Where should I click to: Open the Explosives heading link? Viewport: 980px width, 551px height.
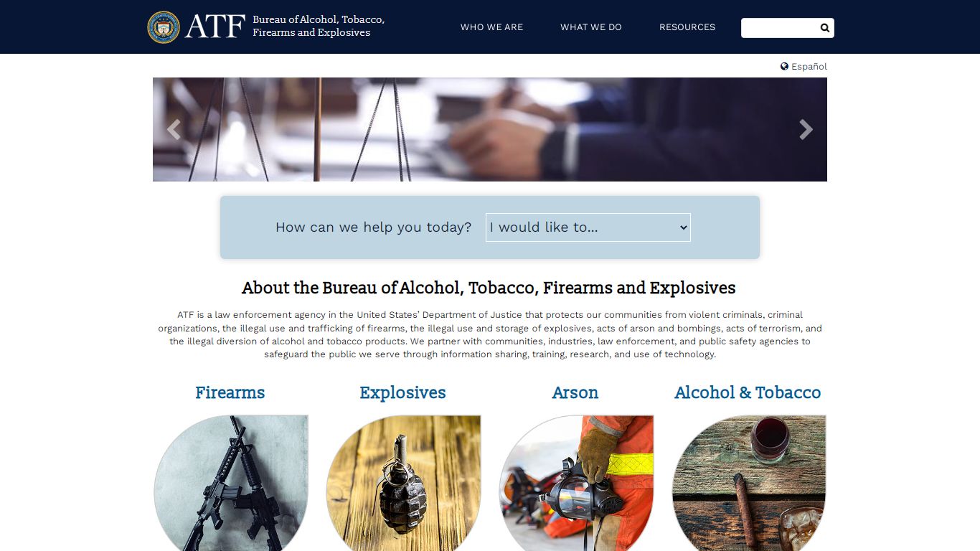pyautogui.click(x=402, y=392)
